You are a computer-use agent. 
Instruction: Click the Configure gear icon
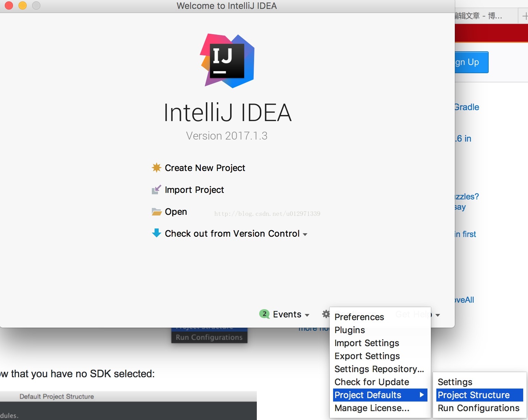[x=326, y=314]
